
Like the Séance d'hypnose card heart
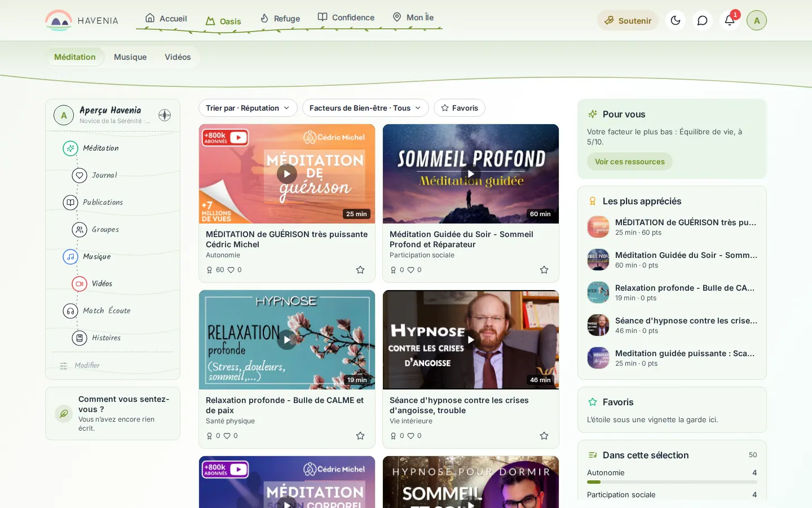(411, 436)
